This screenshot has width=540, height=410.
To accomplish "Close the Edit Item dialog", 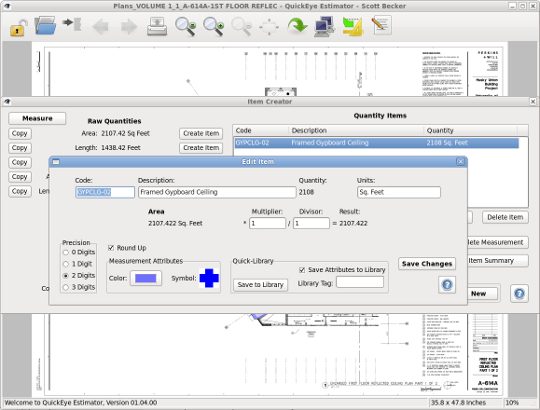I will (460, 161).
